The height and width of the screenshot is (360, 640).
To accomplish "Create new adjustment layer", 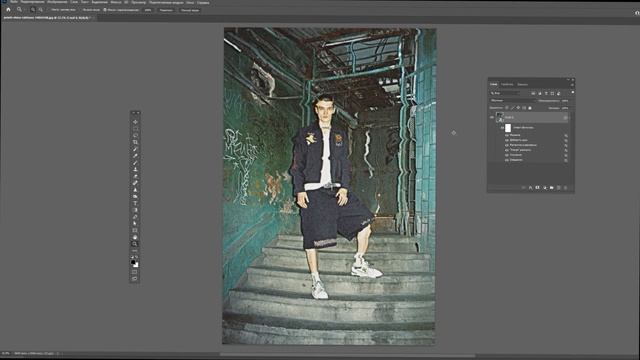I will click(544, 188).
